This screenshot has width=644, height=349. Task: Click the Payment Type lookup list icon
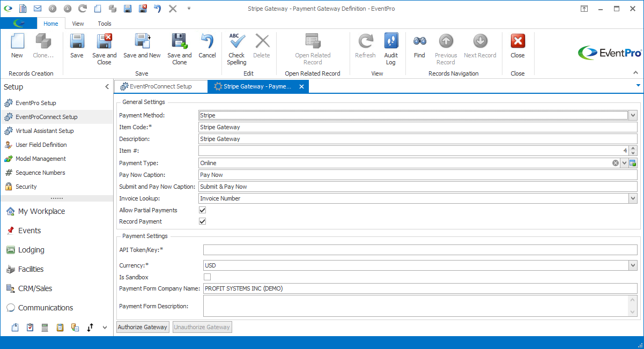click(x=633, y=163)
